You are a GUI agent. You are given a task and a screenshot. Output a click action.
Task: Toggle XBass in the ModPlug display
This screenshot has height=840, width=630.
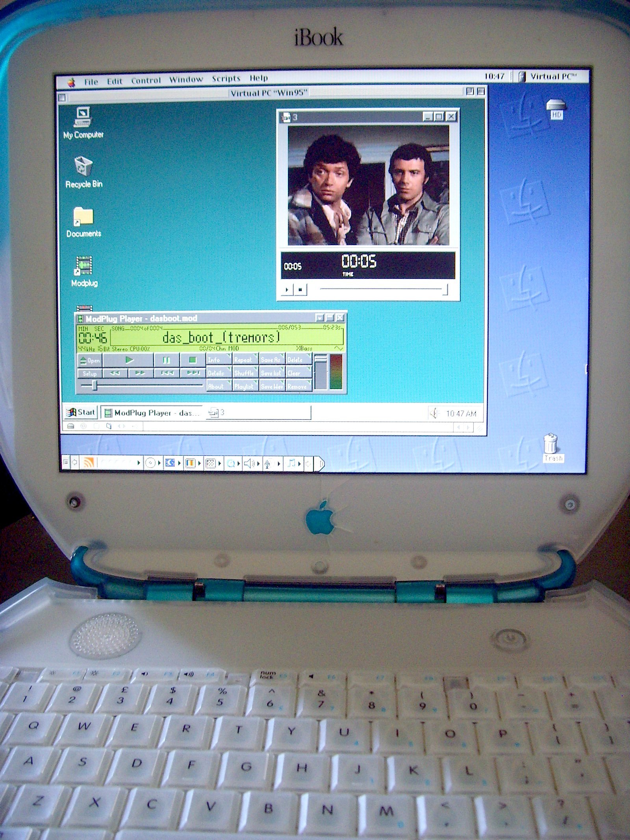[x=304, y=348]
